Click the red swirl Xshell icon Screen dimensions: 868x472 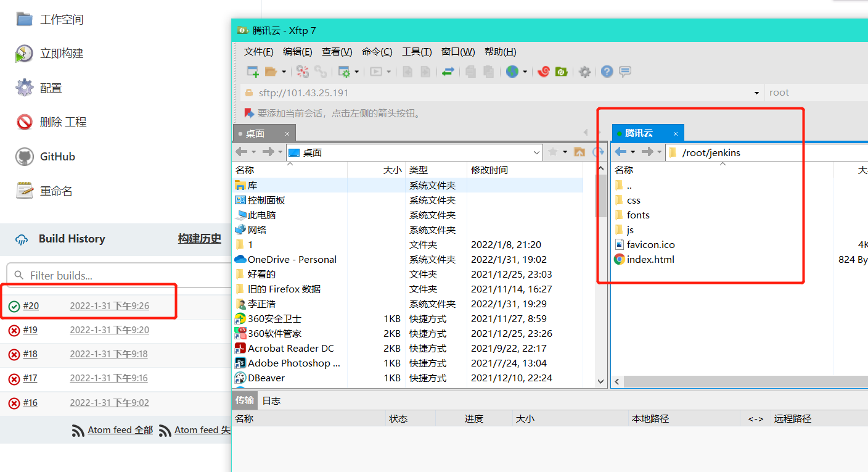pos(543,72)
